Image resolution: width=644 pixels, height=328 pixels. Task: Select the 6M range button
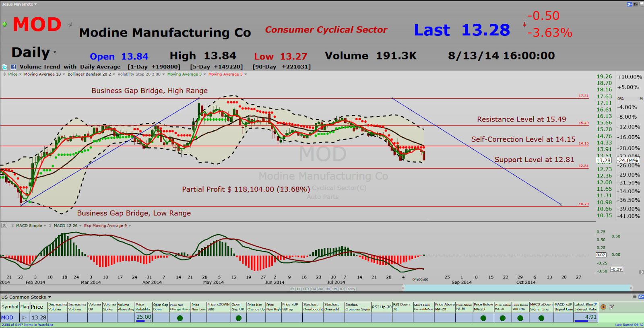tap(314, 289)
